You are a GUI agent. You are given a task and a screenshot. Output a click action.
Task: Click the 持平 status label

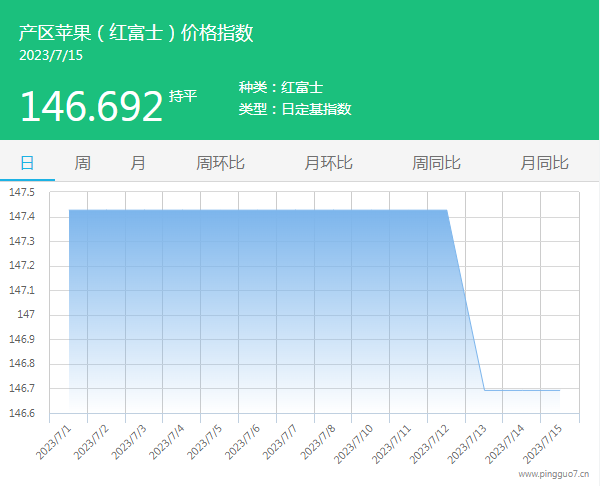(x=183, y=96)
